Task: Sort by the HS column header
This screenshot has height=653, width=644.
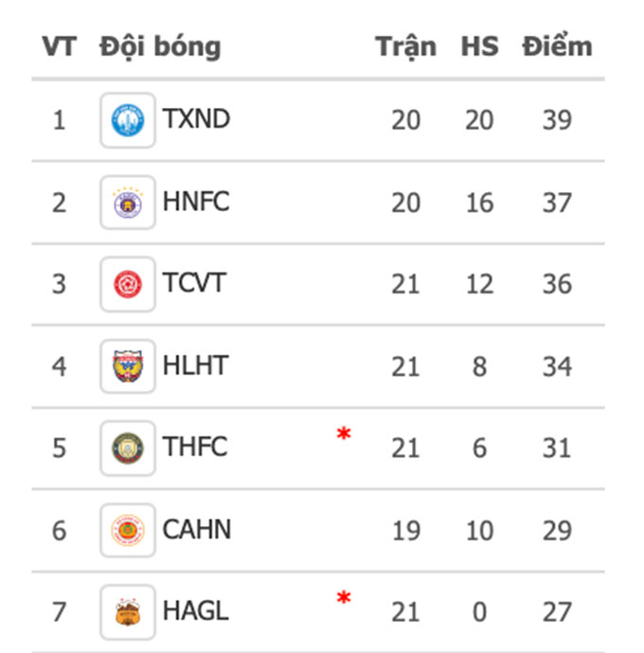Action: point(480,46)
